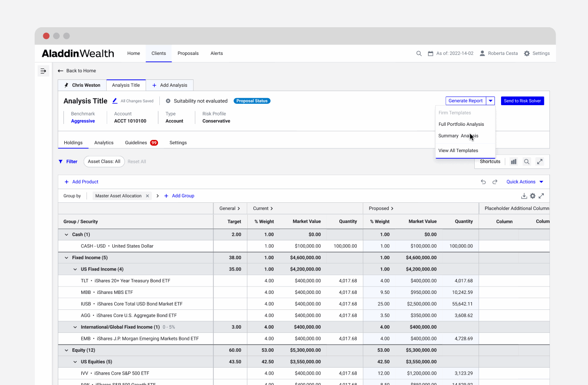Click the Target column header
Screen dimensions: 588x385
230,222
